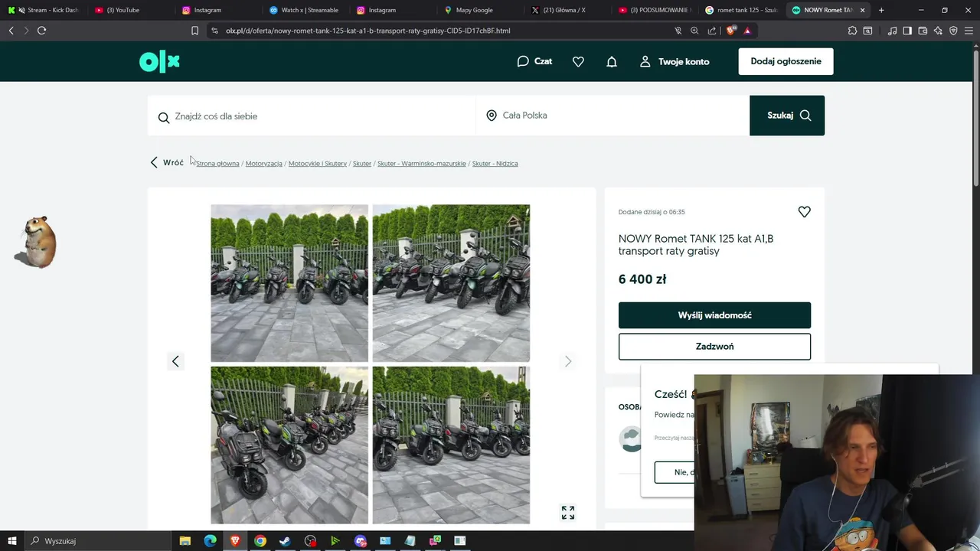
Task: Click the Szukaj search button
Action: pyautogui.click(x=787, y=116)
